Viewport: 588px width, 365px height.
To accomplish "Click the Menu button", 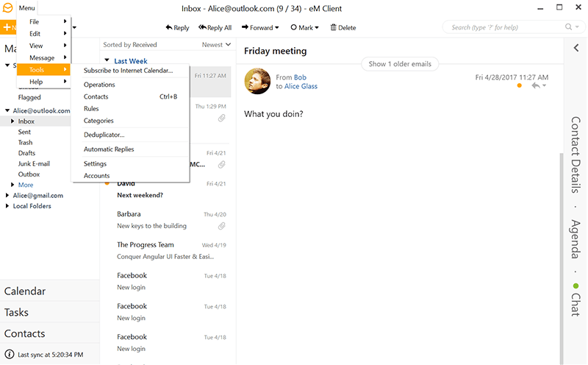I will click(27, 8).
